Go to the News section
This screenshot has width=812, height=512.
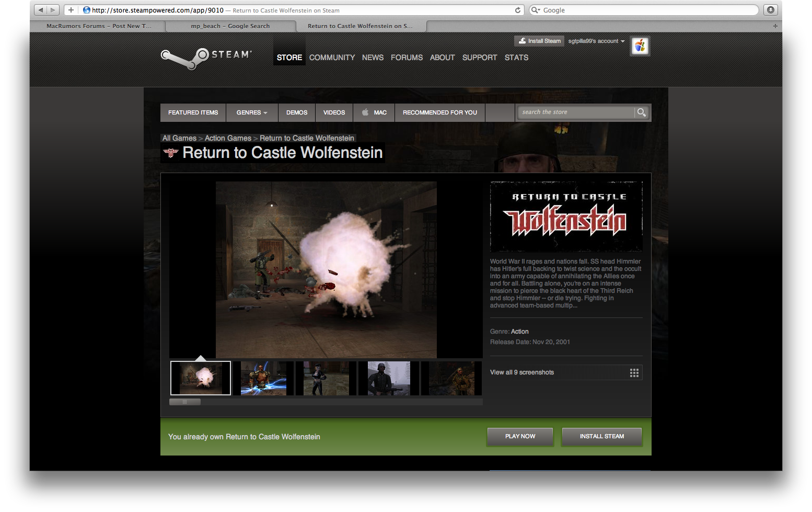373,58
